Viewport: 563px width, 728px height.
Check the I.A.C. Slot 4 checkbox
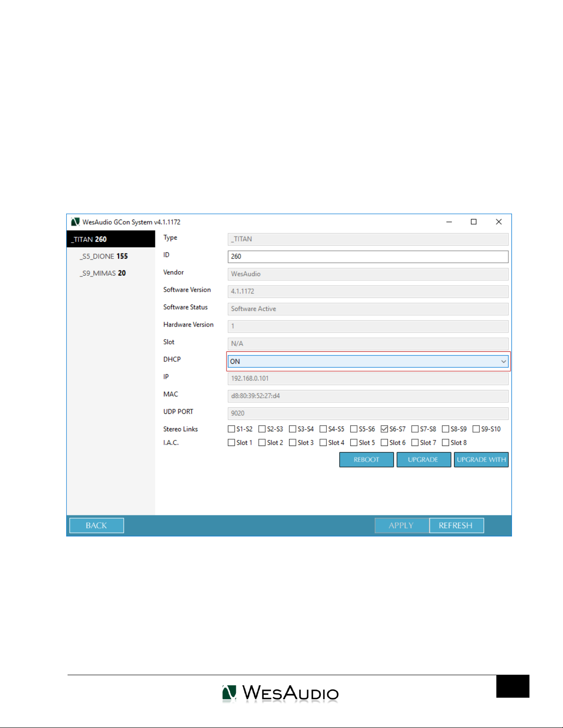click(x=323, y=443)
